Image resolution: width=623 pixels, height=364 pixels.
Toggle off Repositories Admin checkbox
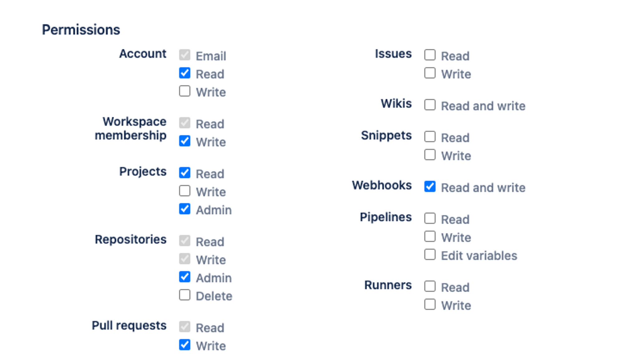click(x=185, y=277)
